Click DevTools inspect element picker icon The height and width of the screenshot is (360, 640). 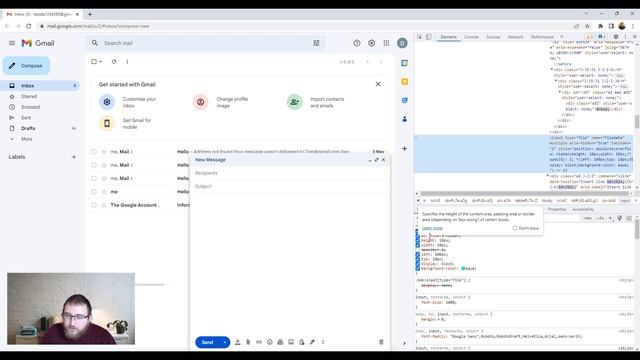tap(420, 37)
